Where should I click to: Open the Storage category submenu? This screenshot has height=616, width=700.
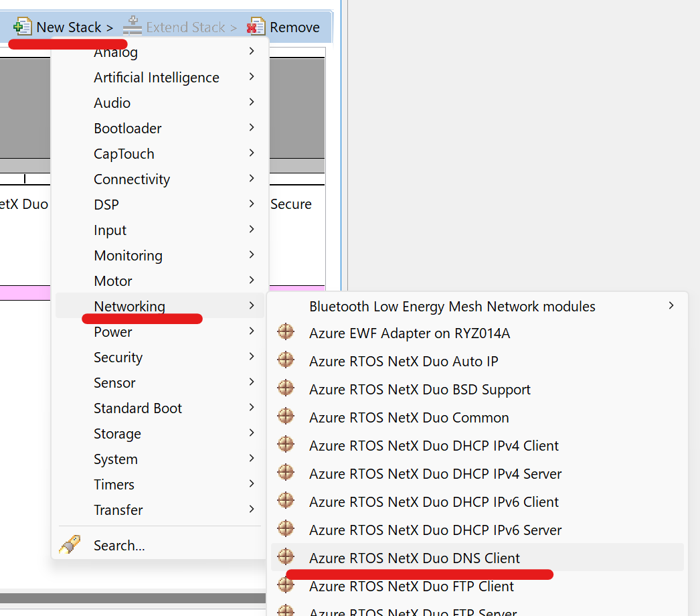click(x=160, y=434)
